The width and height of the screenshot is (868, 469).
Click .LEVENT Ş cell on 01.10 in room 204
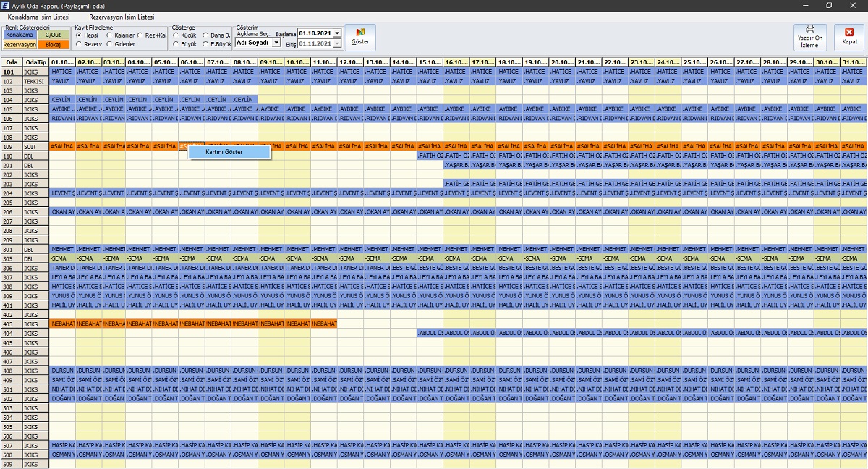click(62, 193)
